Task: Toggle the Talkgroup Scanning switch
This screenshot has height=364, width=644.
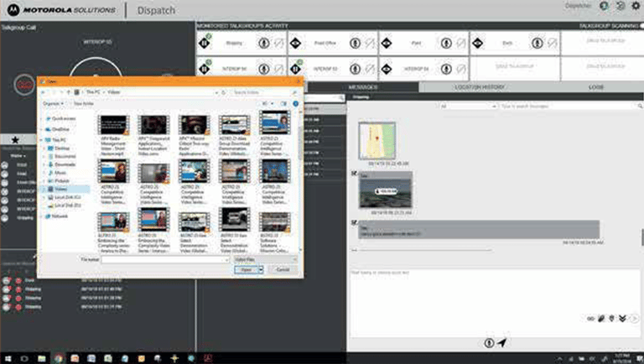Action: pos(641,26)
